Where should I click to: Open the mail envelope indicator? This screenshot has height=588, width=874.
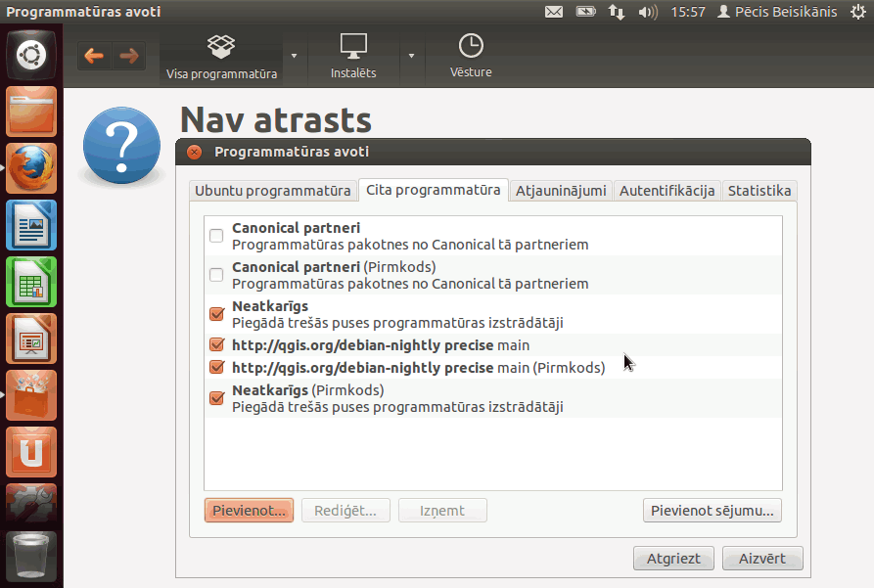(554, 12)
